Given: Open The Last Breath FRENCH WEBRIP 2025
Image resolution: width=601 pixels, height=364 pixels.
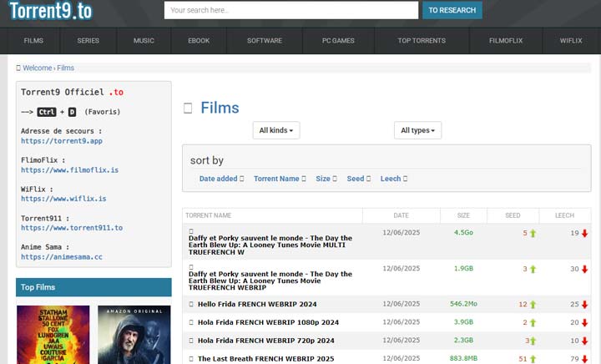Looking at the screenshot, I should tap(266, 359).
